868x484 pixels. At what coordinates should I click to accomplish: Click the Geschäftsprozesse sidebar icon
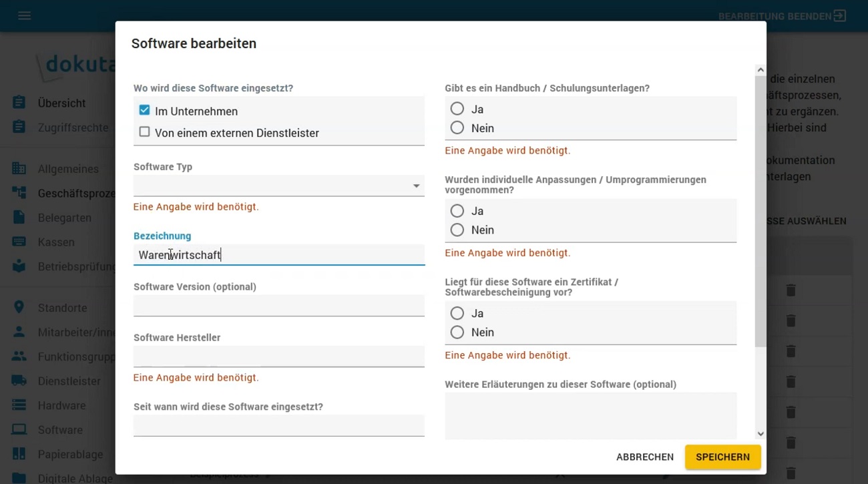19,193
